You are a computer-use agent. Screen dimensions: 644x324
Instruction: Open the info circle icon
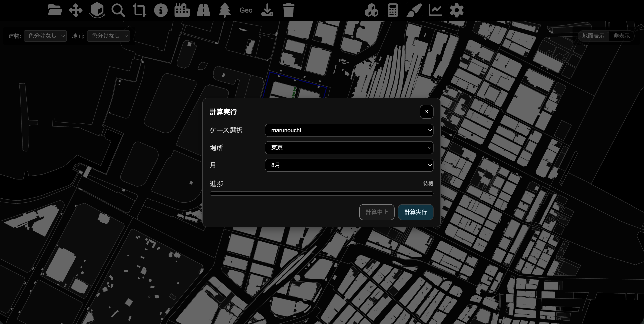pyautogui.click(x=161, y=10)
